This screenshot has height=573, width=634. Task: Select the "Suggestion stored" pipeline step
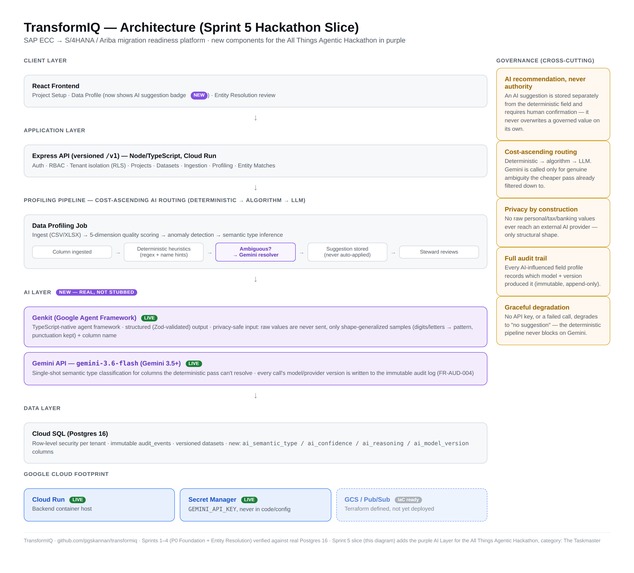[x=347, y=252]
